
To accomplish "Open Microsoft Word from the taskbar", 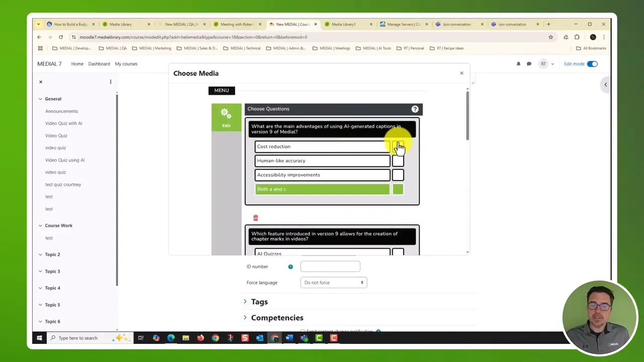I will (x=289, y=338).
